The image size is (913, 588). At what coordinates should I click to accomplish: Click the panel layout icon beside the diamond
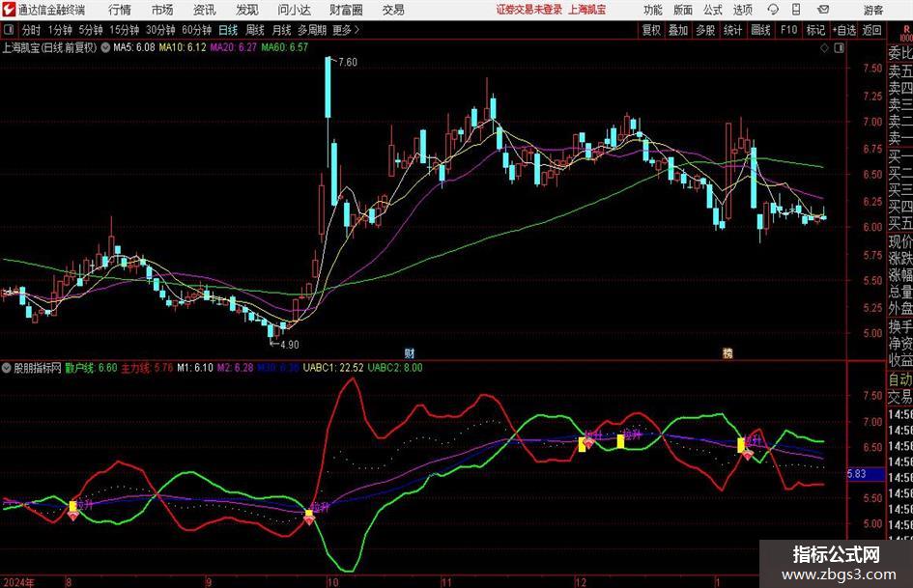click(x=839, y=48)
